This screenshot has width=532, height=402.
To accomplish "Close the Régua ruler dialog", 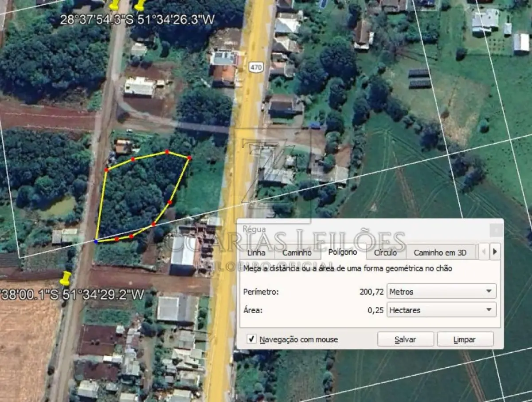I will [x=496, y=230].
